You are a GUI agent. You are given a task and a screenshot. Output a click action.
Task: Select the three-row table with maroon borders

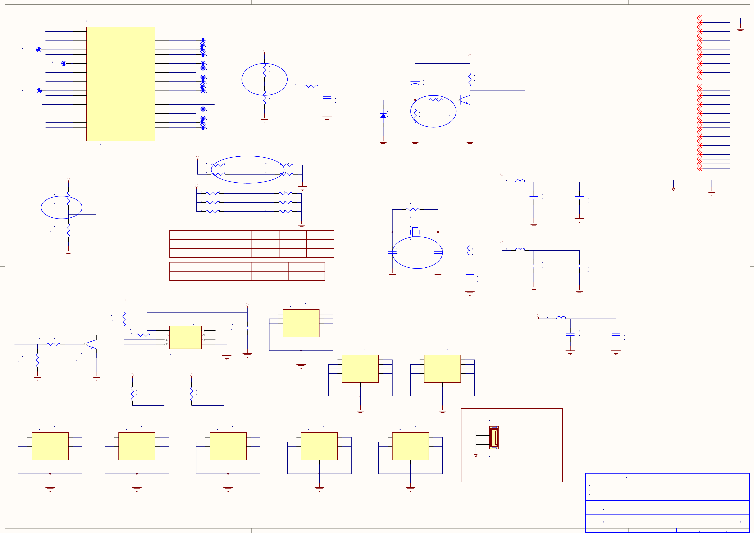coord(251,244)
